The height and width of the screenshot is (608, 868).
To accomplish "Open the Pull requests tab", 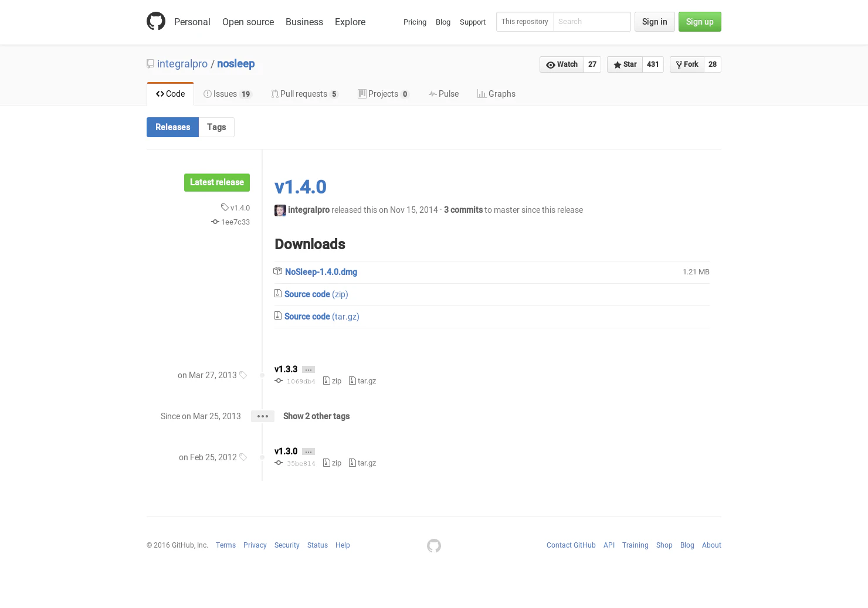I will point(305,94).
